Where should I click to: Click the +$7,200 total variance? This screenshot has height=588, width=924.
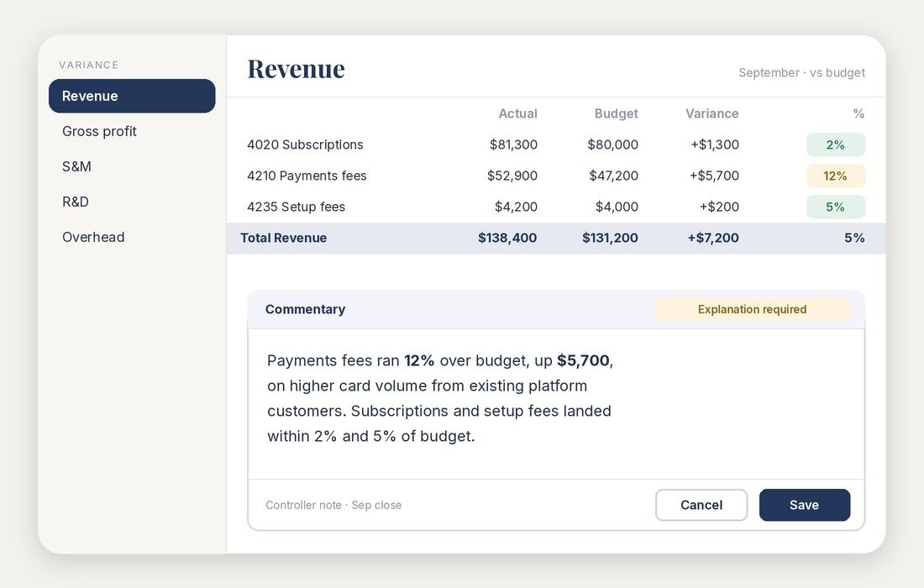pyautogui.click(x=713, y=238)
